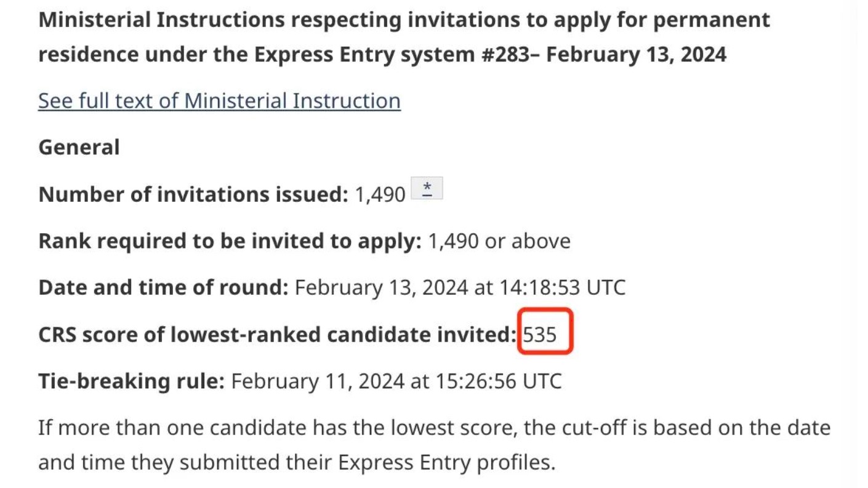Image resolution: width=868 pixels, height=488 pixels.
Task: Click the February 13, 2024 date in the heading
Action: 636,55
